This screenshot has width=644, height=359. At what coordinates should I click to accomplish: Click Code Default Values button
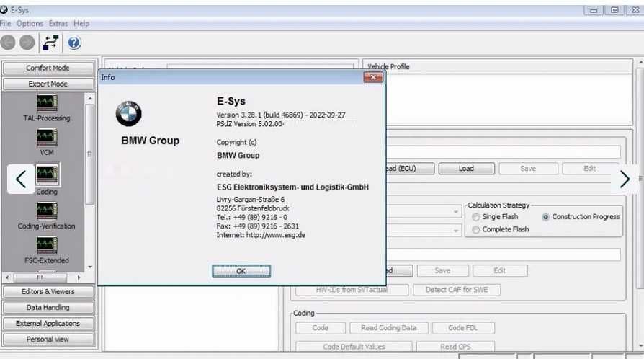pos(354,346)
